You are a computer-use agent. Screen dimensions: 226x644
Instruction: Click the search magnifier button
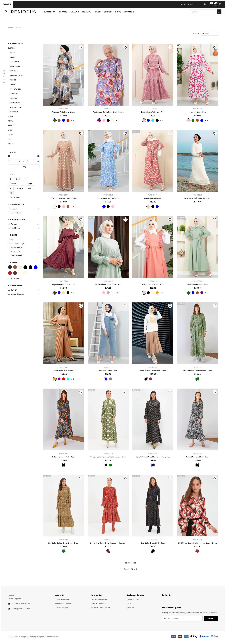(219, 12)
